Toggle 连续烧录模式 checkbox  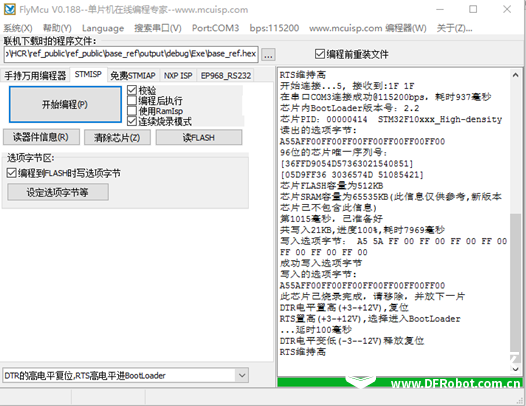(160, 121)
